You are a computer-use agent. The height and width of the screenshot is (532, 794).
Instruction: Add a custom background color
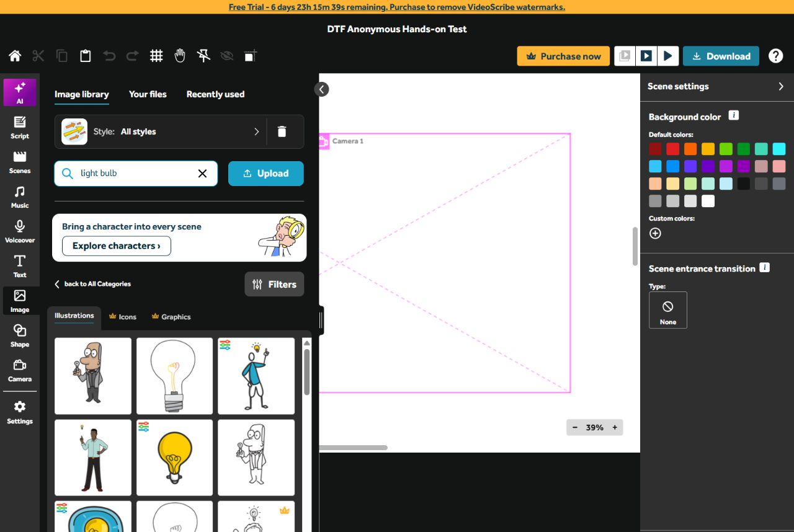(655, 233)
